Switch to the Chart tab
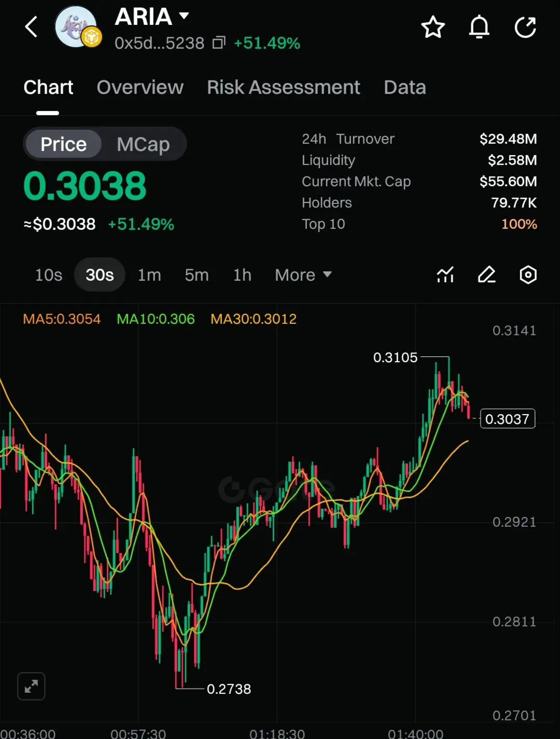 click(48, 87)
